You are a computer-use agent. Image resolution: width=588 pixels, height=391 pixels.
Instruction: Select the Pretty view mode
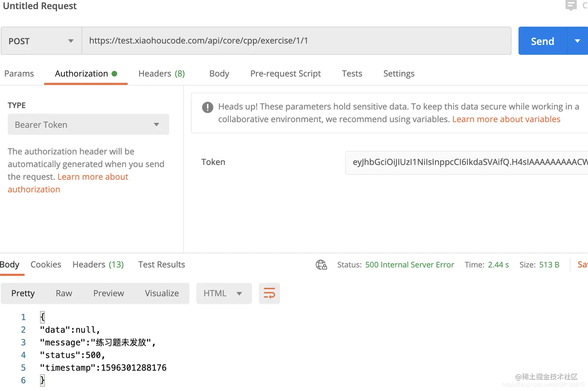23,293
